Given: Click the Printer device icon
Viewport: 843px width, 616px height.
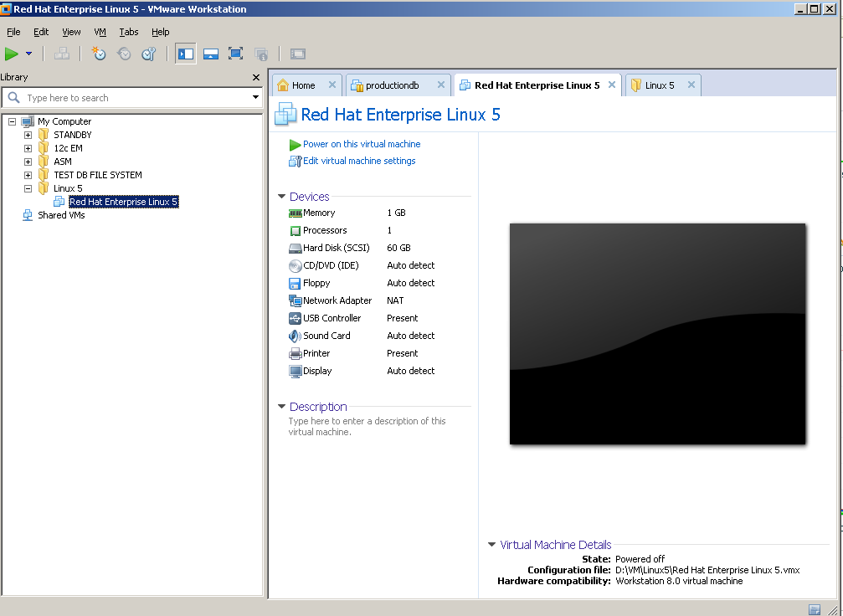Looking at the screenshot, I should pos(296,354).
